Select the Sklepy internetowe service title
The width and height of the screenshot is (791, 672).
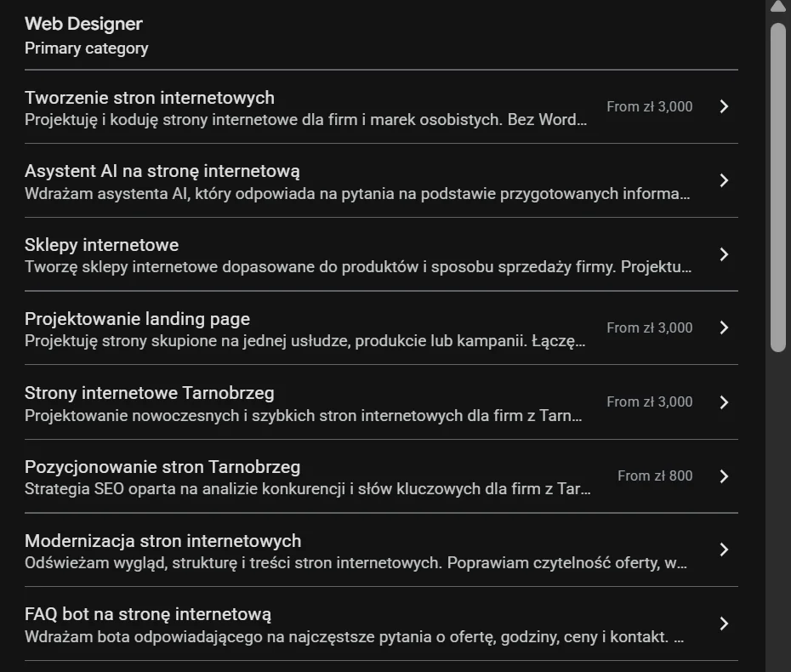(x=101, y=245)
